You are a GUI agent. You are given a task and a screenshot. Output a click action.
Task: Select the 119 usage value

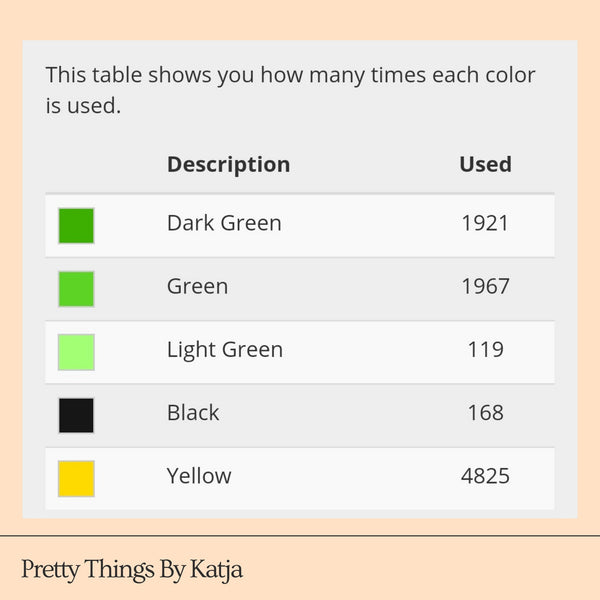click(x=485, y=349)
